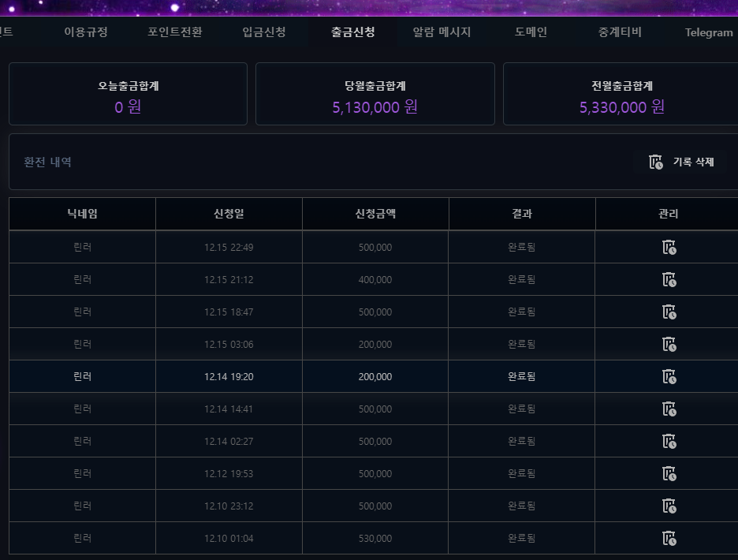Go to the 입금신청 tab

click(263, 32)
